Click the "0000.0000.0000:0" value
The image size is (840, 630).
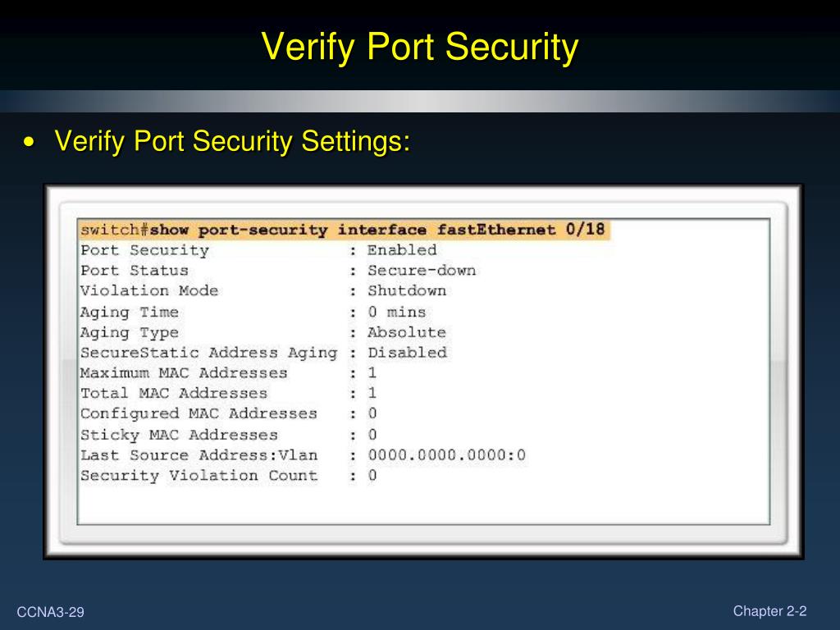click(x=446, y=455)
